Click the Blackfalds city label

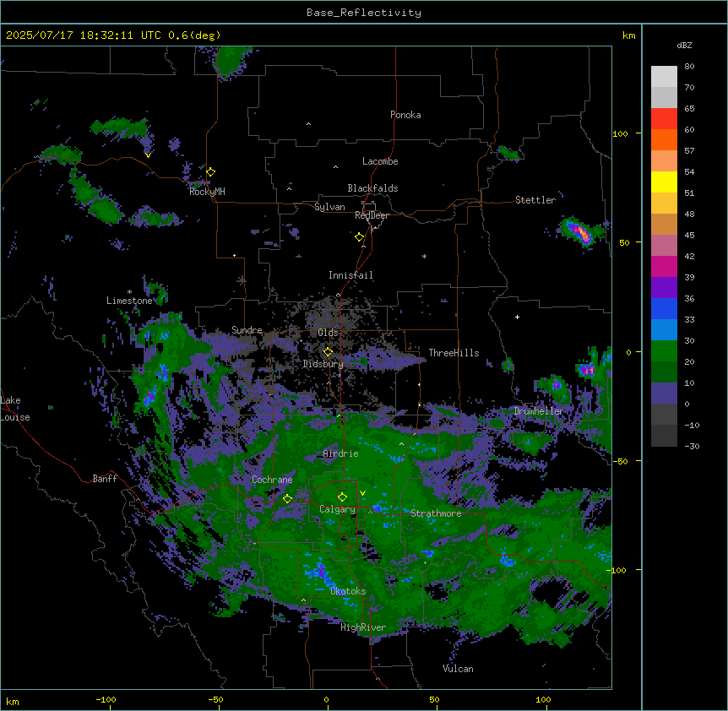372,188
